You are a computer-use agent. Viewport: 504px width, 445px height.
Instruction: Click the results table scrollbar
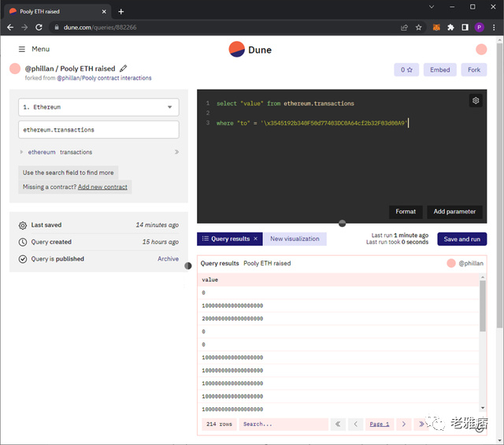pyautogui.click(x=483, y=306)
